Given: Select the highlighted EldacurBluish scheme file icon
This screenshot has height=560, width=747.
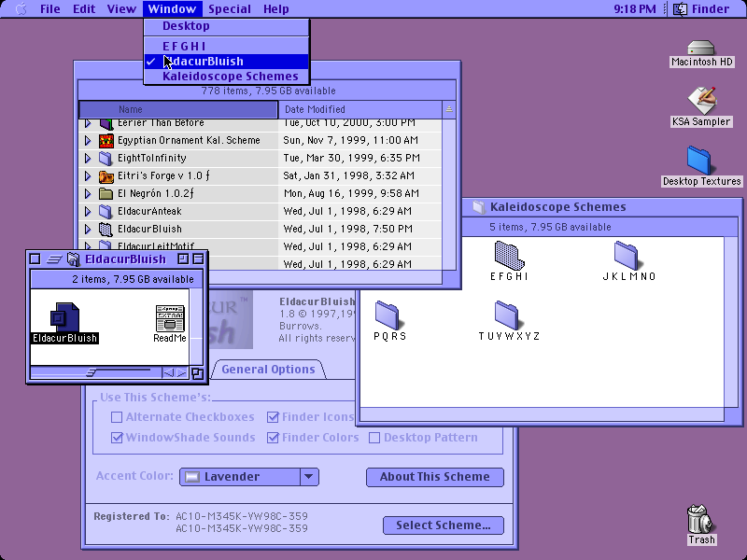Looking at the screenshot, I should pos(64,317).
